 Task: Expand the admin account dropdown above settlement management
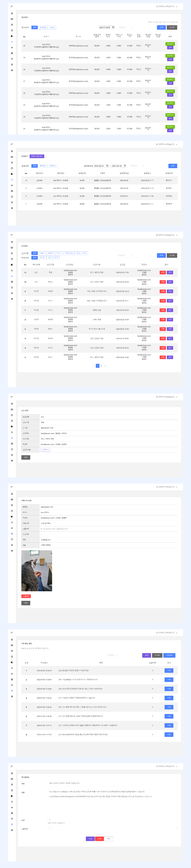(x=177, y=6)
